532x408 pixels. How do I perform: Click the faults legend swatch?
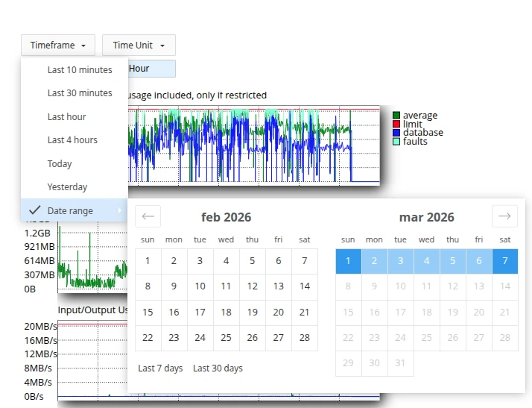[396, 141]
